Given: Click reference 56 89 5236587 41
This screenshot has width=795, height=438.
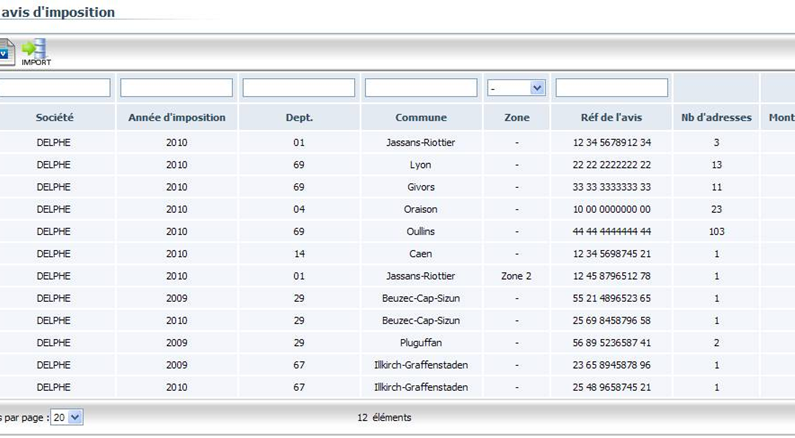Looking at the screenshot, I should pos(611,343).
